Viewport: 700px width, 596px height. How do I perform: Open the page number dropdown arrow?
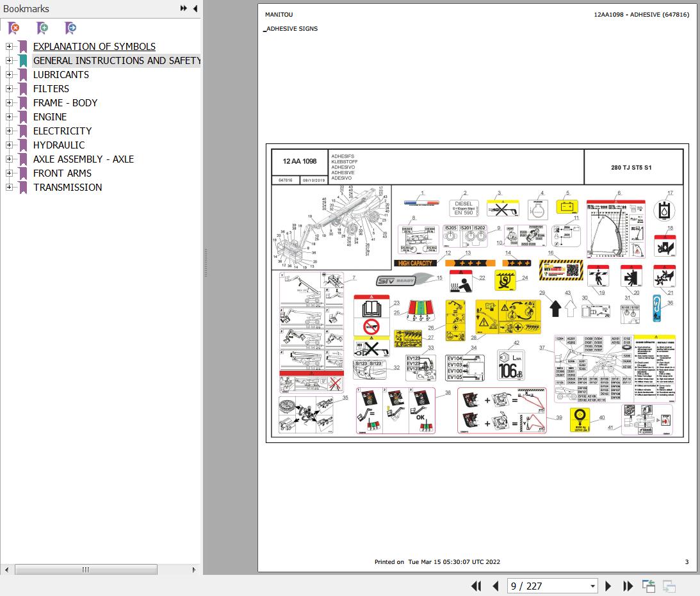[592, 586]
